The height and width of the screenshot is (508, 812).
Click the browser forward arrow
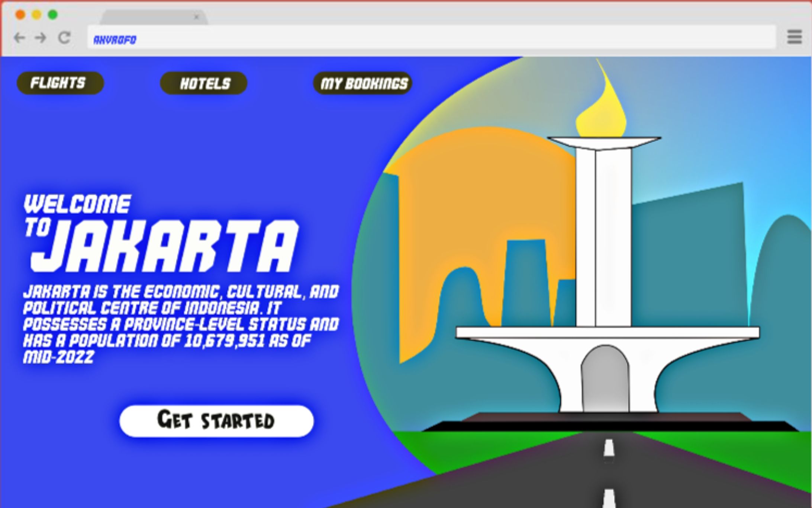[41, 38]
